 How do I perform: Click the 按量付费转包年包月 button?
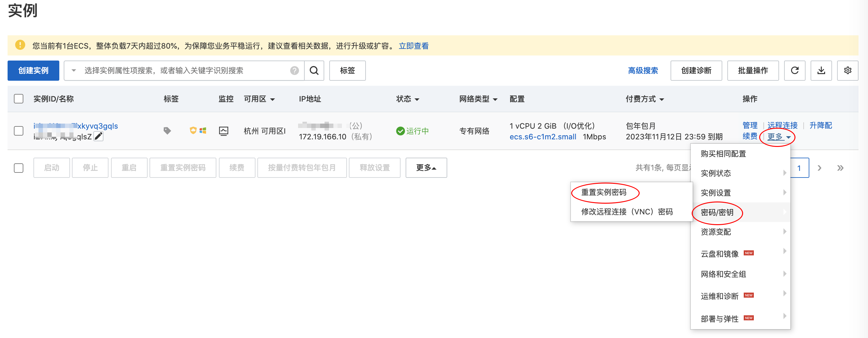click(302, 168)
